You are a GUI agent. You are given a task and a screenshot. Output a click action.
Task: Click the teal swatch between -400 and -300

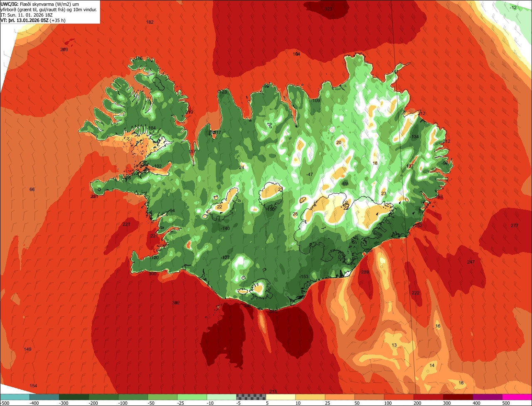click(44, 397)
